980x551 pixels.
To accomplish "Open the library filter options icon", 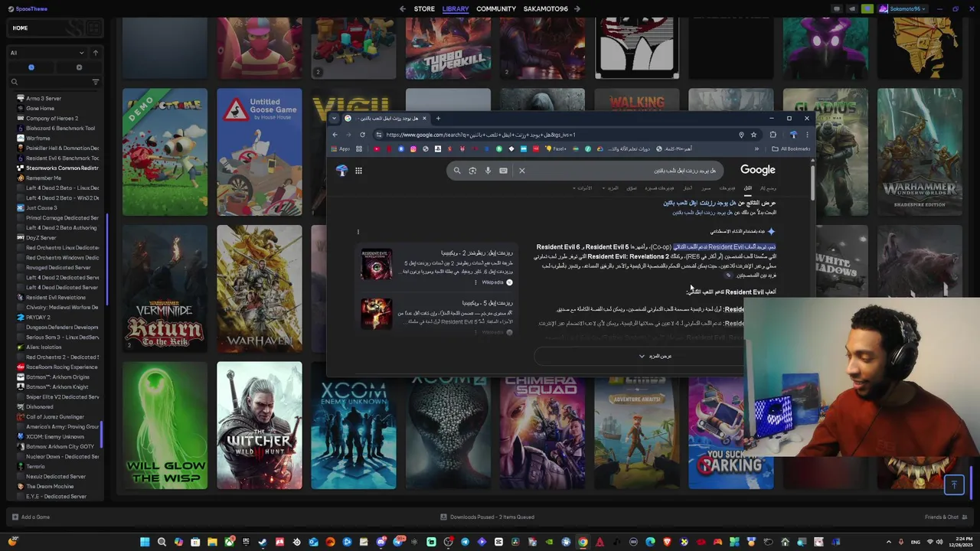I will click(x=96, y=82).
